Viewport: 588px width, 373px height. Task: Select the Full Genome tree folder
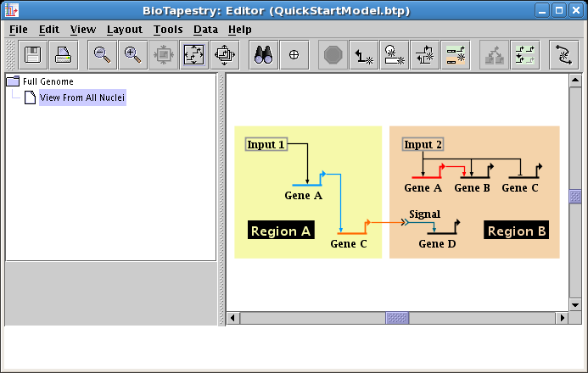click(48, 81)
